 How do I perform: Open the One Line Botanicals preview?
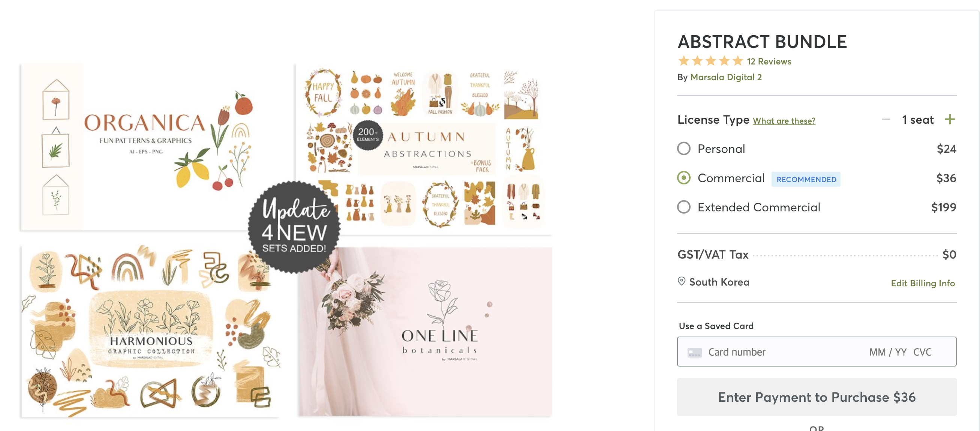[x=425, y=331]
